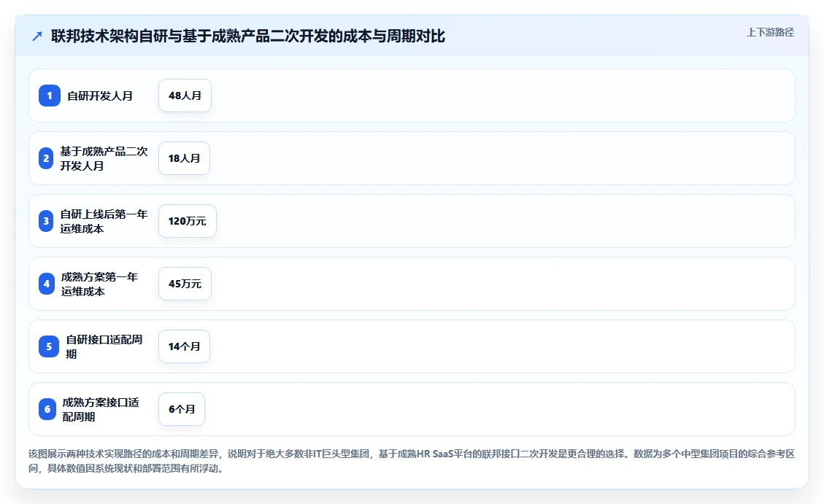Click the 基于成熟产品二次开发人月 label
Screen dimensions: 824x504
tap(104, 158)
